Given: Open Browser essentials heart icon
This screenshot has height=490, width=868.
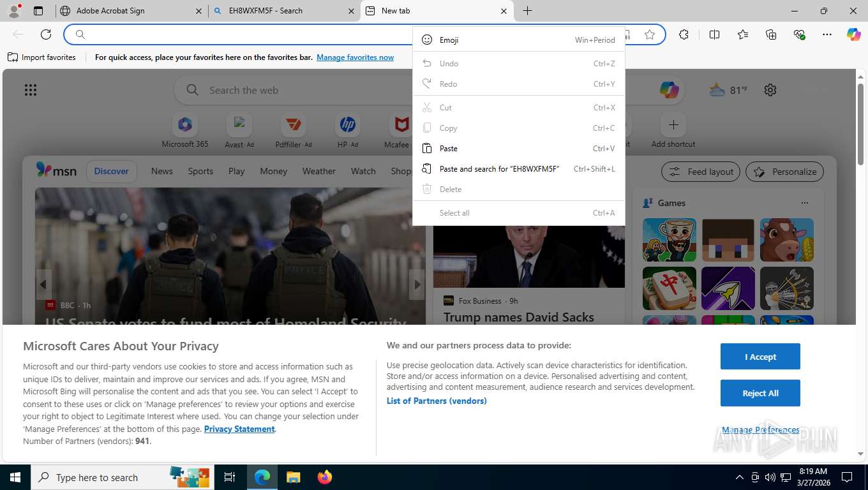Looking at the screenshot, I should 799,34.
